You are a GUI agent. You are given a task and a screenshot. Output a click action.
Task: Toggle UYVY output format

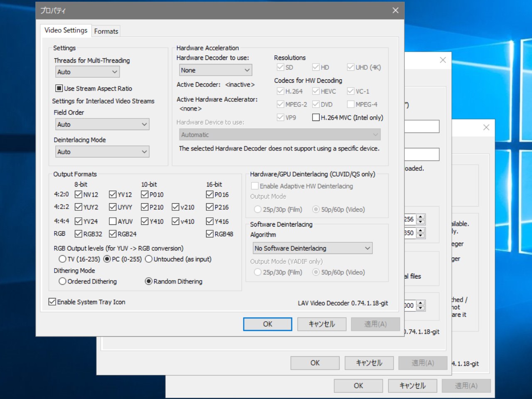[x=113, y=207]
